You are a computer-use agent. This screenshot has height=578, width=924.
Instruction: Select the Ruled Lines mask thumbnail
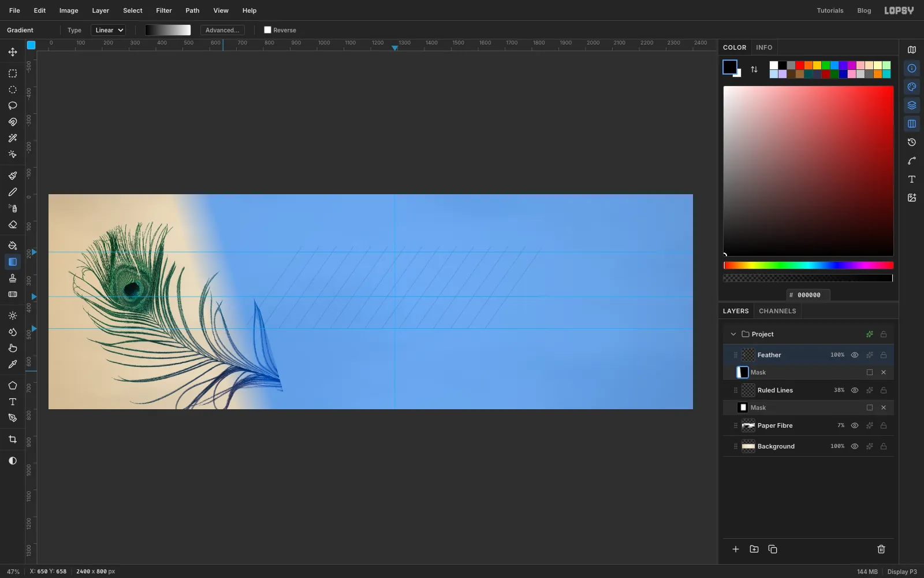click(743, 407)
